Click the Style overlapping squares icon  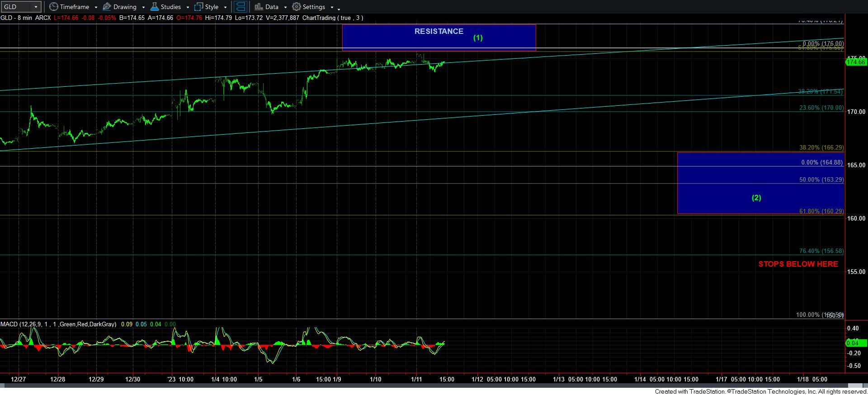pyautogui.click(x=198, y=7)
